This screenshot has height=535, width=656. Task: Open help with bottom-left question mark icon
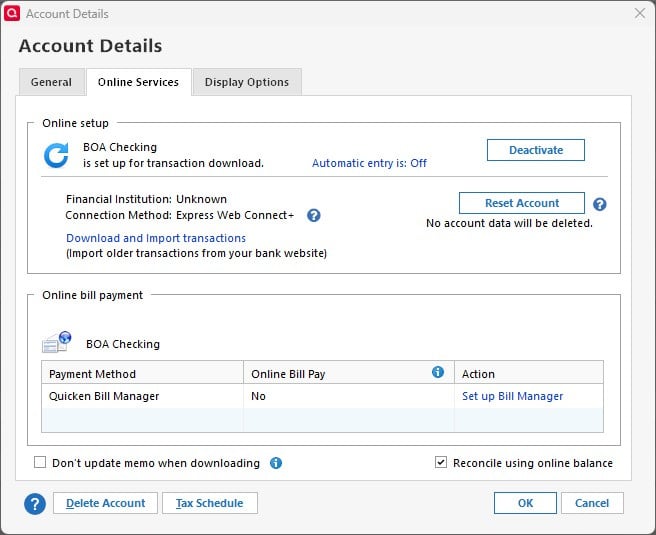[x=35, y=503]
